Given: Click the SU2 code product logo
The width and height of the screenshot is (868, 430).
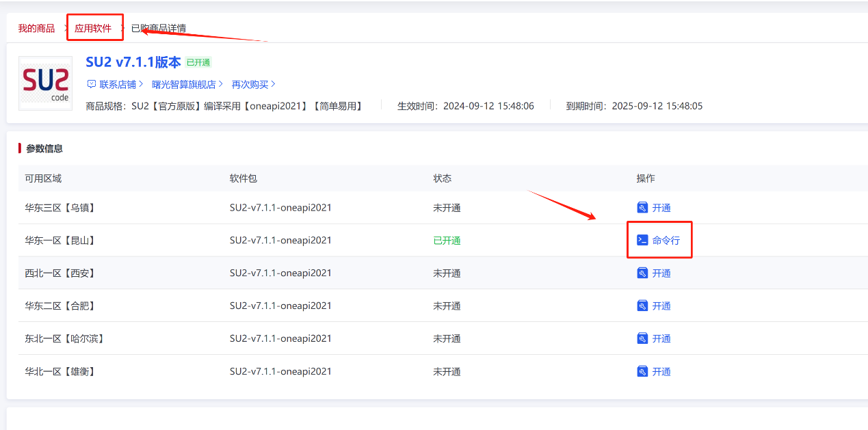Looking at the screenshot, I should tap(45, 83).
